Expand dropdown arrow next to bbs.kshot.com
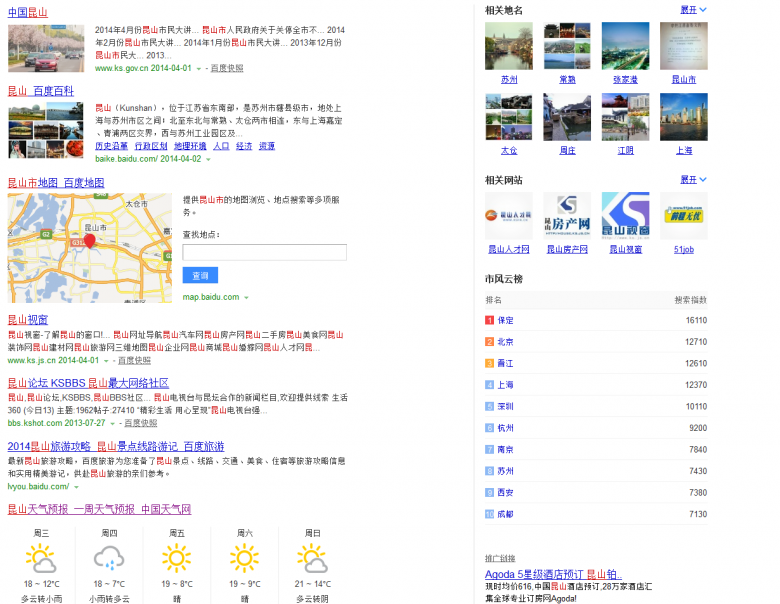The width and height of the screenshot is (780, 604). [x=112, y=423]
